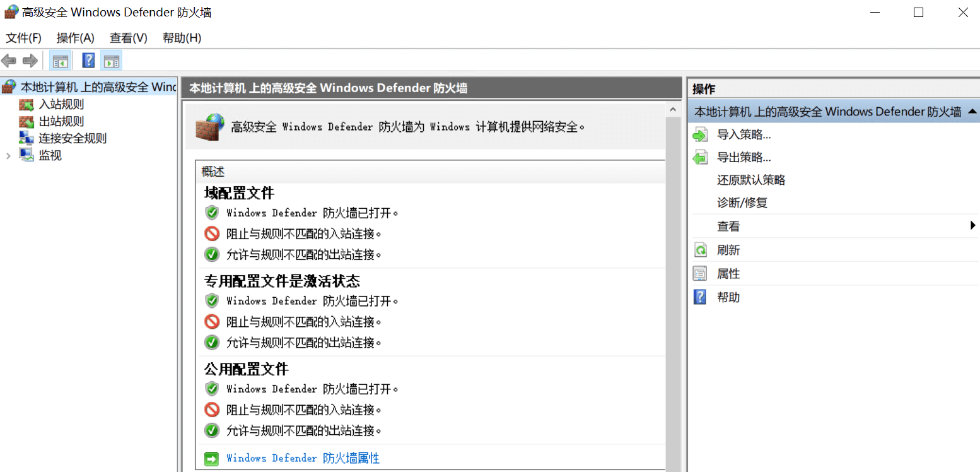The image size is (980, 472).
Task: Click 导出策略... action
Action: 744,157
